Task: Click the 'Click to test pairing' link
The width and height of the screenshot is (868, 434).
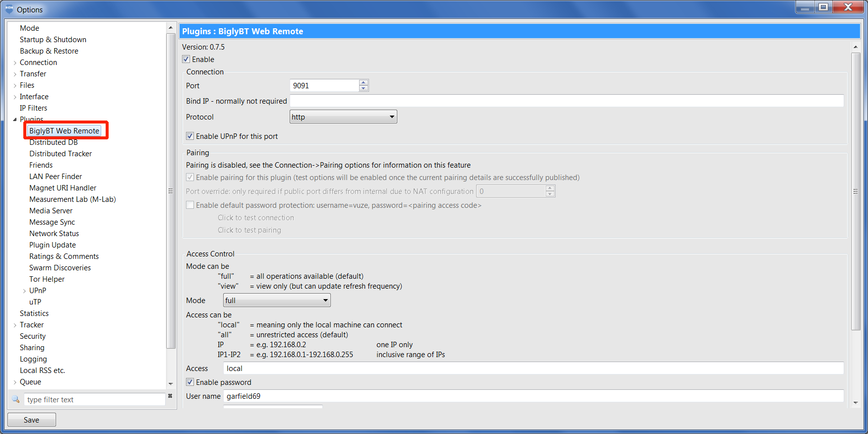Action: coord(249,230)
